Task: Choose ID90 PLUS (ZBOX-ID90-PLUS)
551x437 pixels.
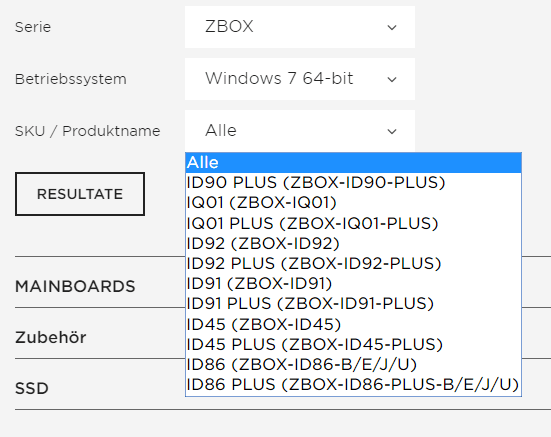Action: point(353,183)
